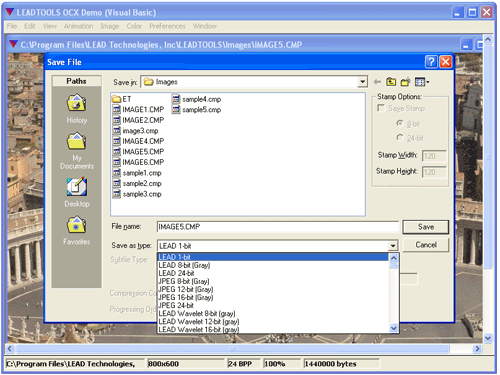Click the dialog help question mark icon
The width and height of the screenshot is (500, 375).
(x=431, y=62)
